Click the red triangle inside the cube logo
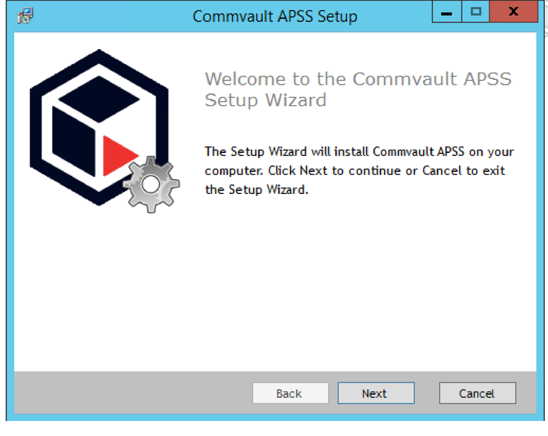 coord(120,156)
